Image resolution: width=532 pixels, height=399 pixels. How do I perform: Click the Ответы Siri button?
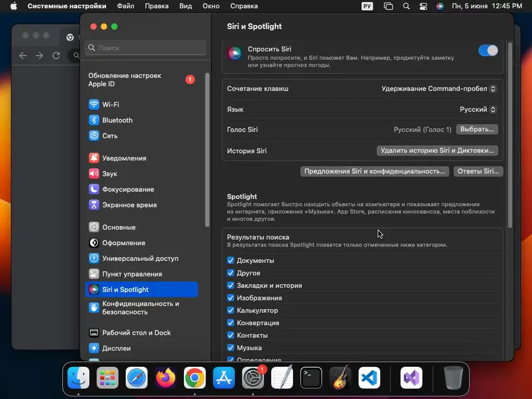(x=478, y=171)
